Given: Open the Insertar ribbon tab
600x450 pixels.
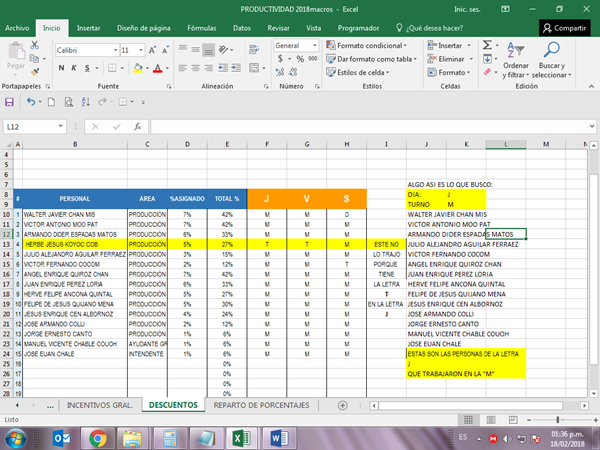Looking at the screenshot, I should tap(88, 28).
